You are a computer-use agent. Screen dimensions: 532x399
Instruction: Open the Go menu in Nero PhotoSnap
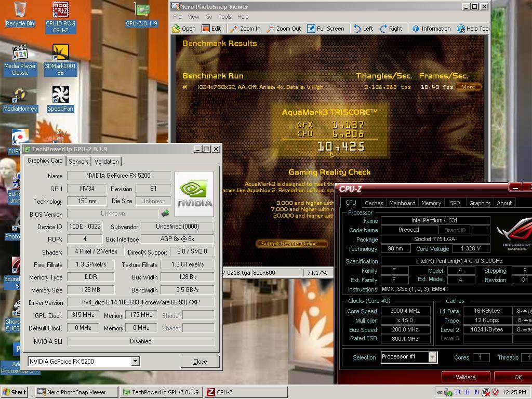click(x=209, y=17)
